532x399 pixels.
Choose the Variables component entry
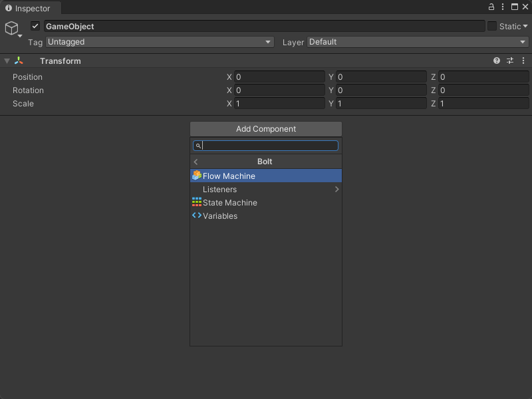(x=219, y=216)
